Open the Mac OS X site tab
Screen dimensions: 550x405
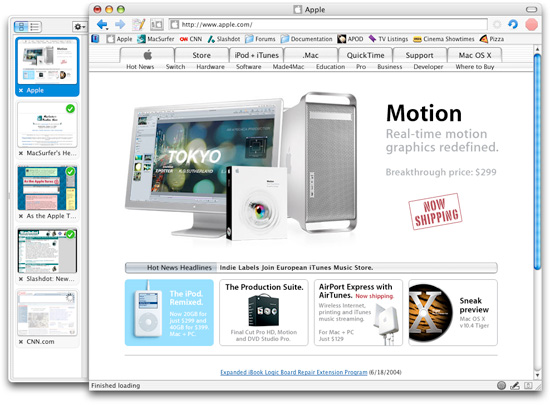(475, 55)
